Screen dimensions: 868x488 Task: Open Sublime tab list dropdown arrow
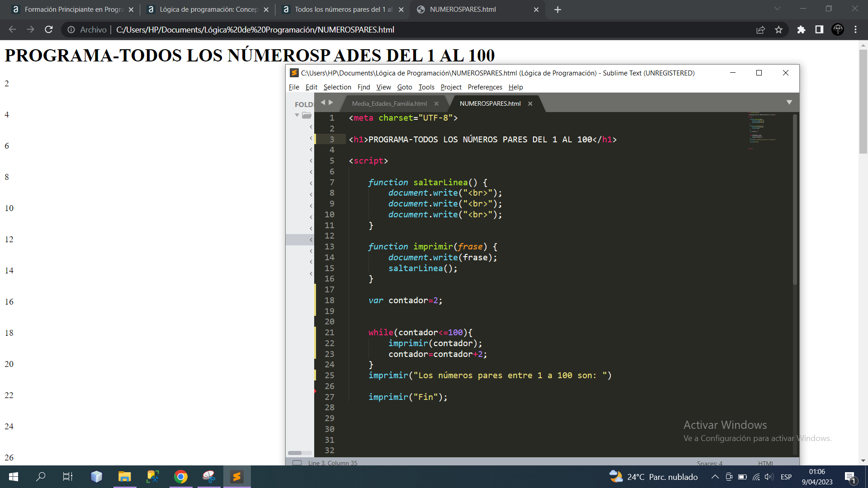[789, 103]
